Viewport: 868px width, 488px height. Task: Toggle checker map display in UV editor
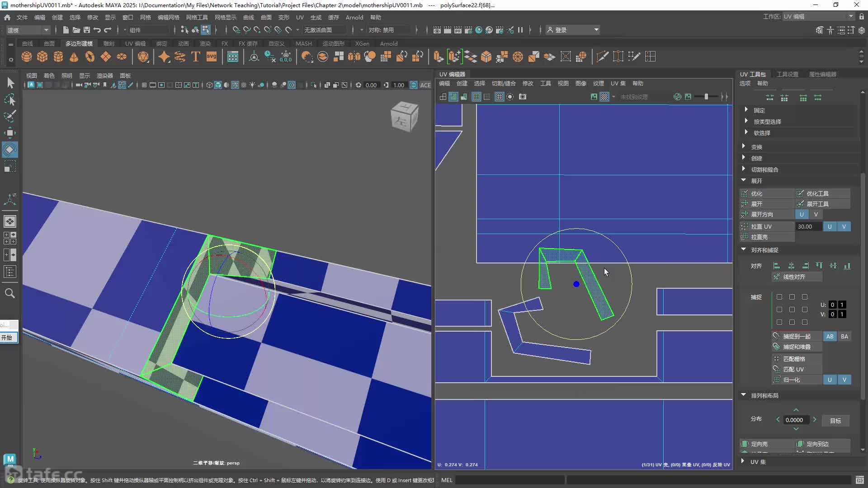click(604, 97)
